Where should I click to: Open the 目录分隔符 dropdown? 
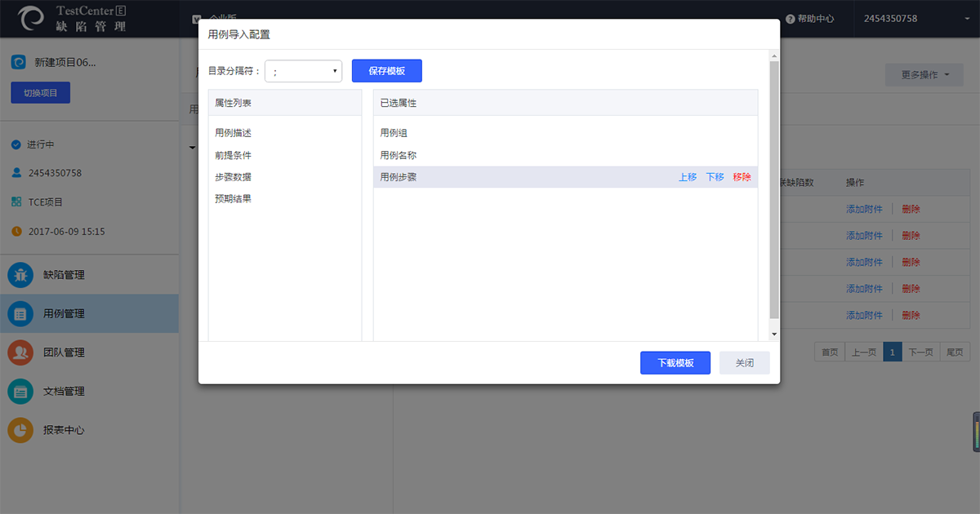pyautogui.click(x=303, y=71)
